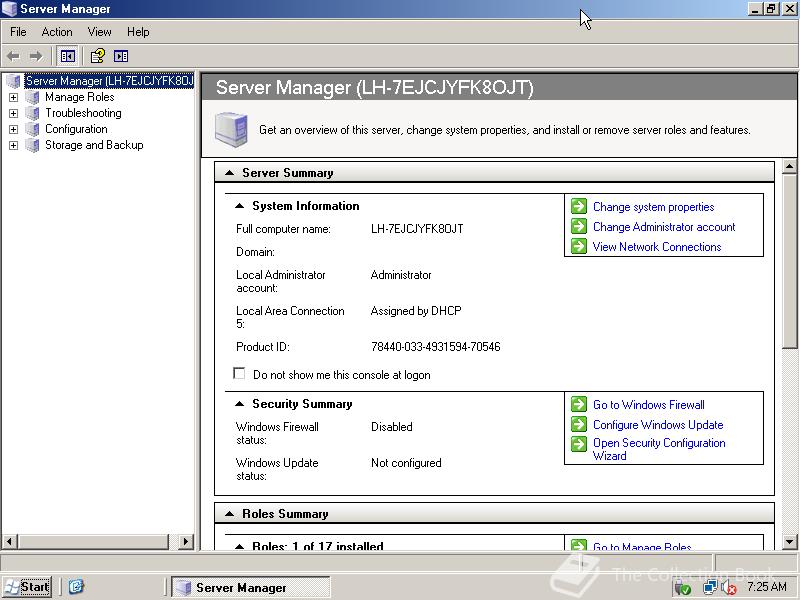This screenshot has height=600, width=800.
Task: Select Manage Roles tree item
Action: click(80, 97)
